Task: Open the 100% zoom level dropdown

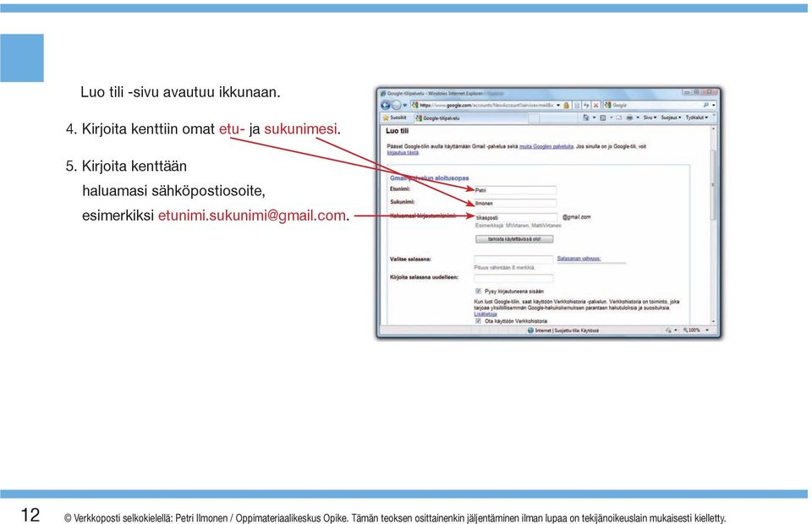Action: [707, 330]
